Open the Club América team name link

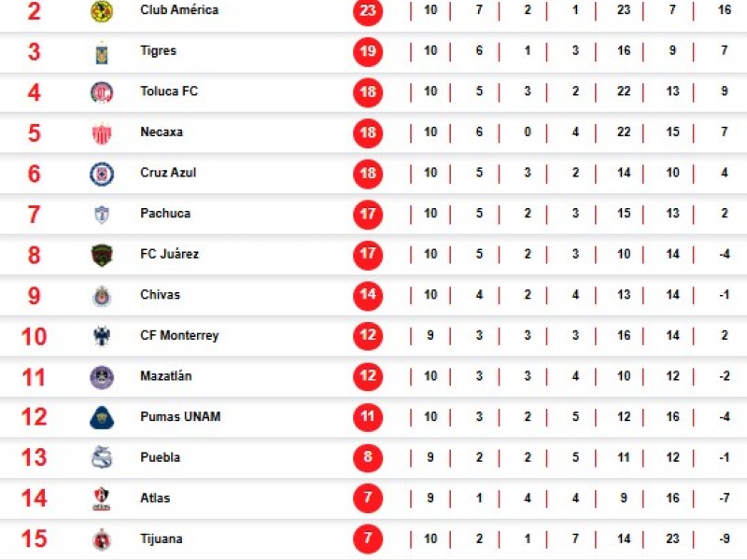(x=178, y=10)
